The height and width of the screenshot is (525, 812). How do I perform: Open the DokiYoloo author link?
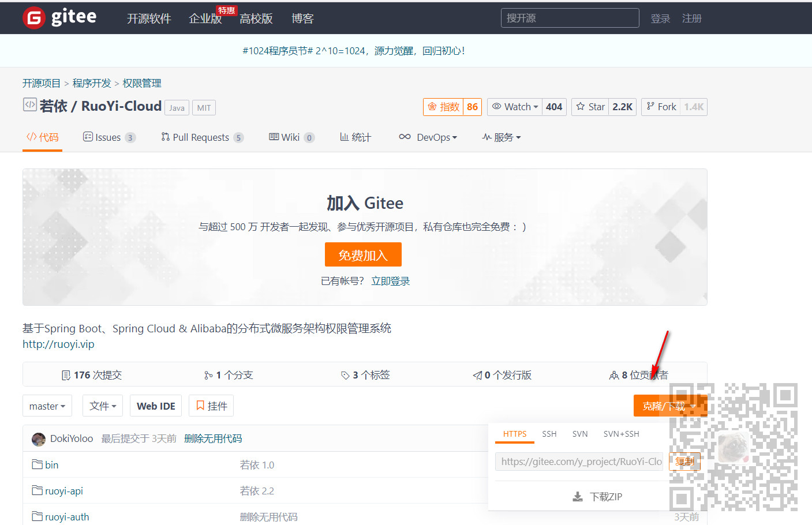tap(72, 438)
